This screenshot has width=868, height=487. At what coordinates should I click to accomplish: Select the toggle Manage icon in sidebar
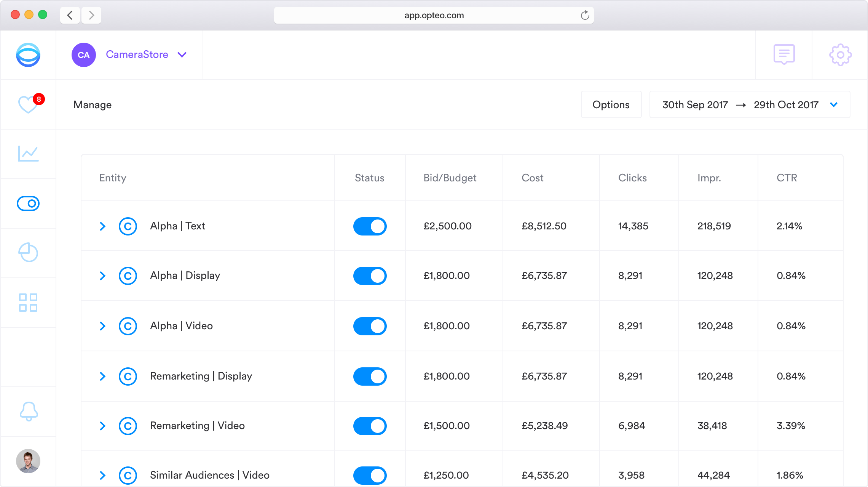[x=28, y=203]
